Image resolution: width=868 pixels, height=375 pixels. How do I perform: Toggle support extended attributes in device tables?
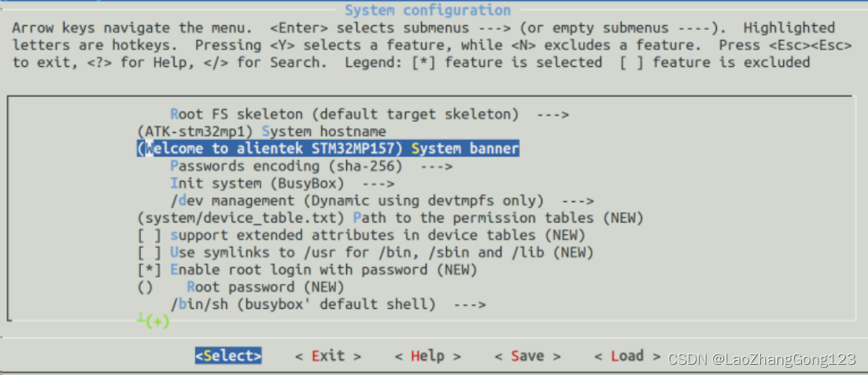(361, 235)
